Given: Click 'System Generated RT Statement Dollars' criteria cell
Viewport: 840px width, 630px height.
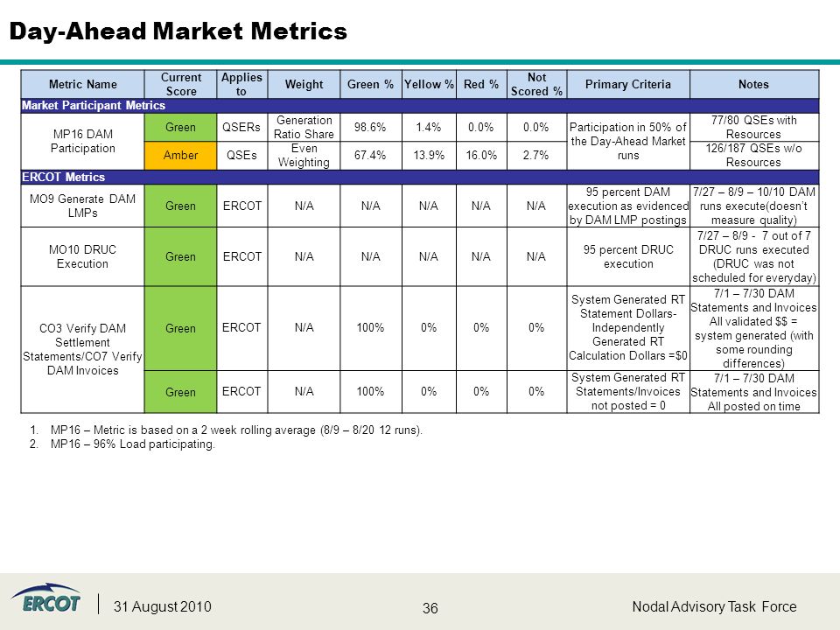Looking at the screenshot, I should [628, 328].
